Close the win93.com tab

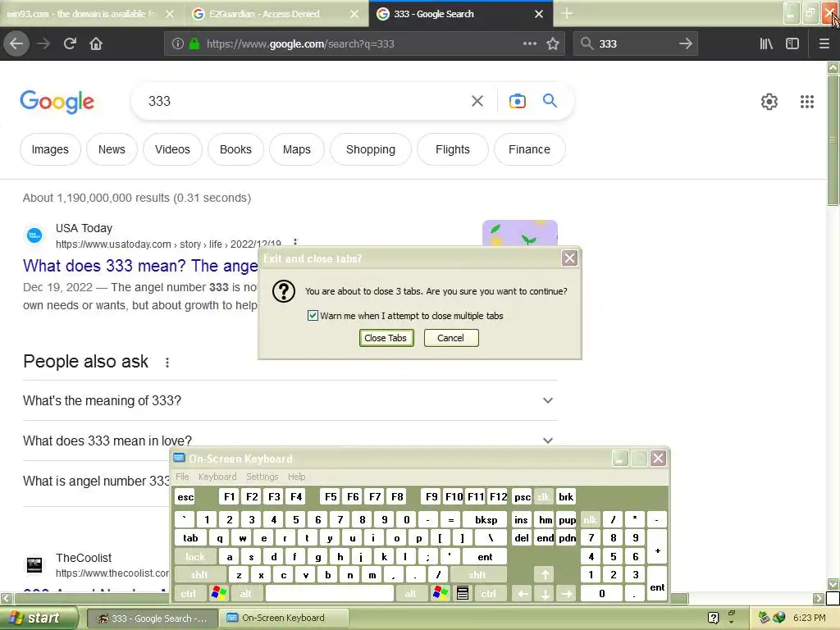coord(170,14)
